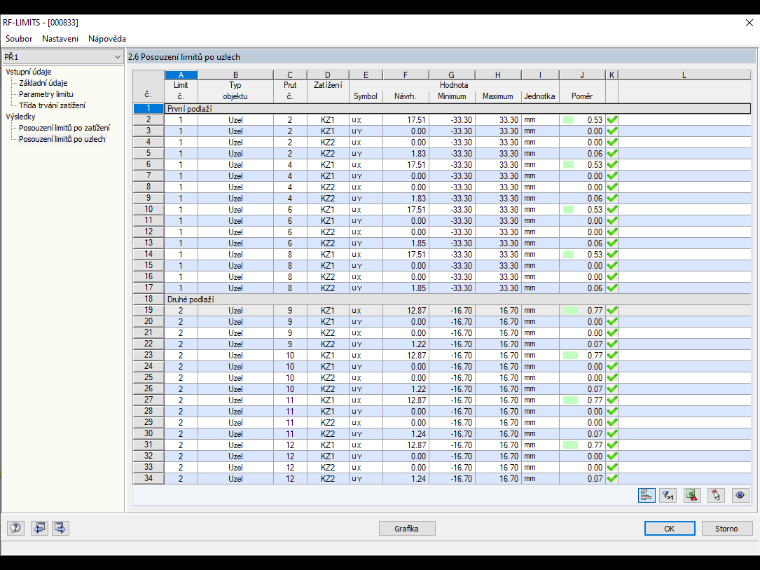Screen dimensions: 760x570
Task: Click the 1.85 value in row 13
Action: tap(418, 243)
